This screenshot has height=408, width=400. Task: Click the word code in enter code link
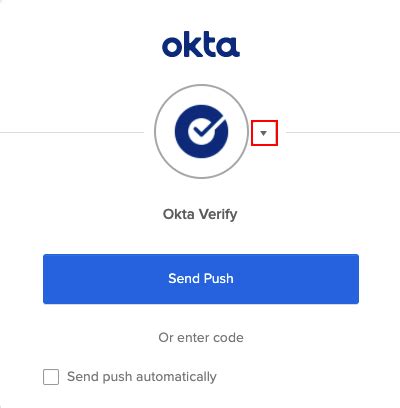228,338
